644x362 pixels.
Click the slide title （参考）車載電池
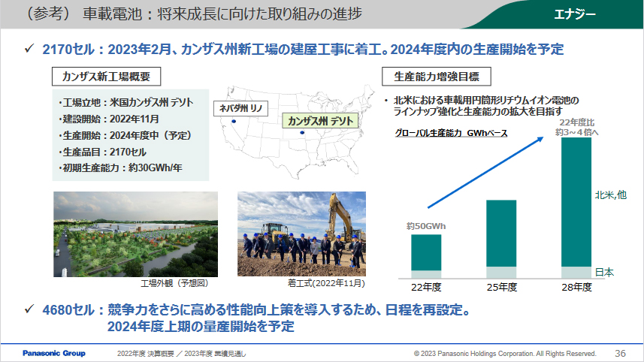[x=194, y=14]
